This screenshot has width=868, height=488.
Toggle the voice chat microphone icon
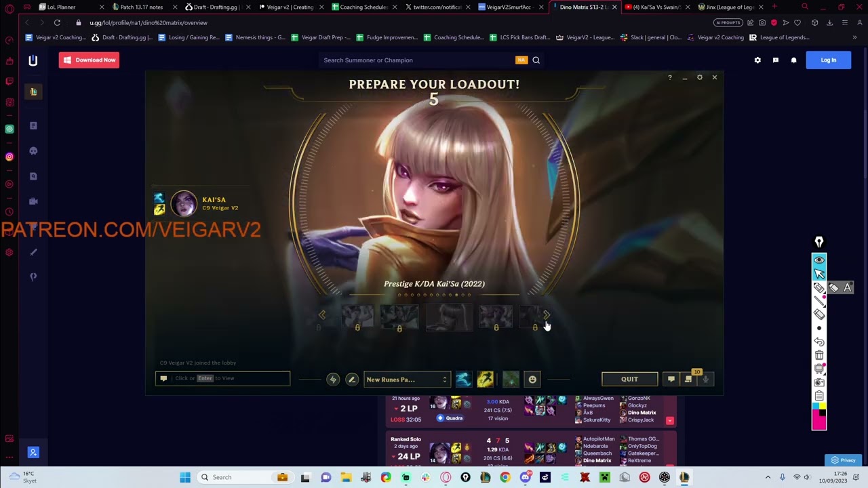705,380
